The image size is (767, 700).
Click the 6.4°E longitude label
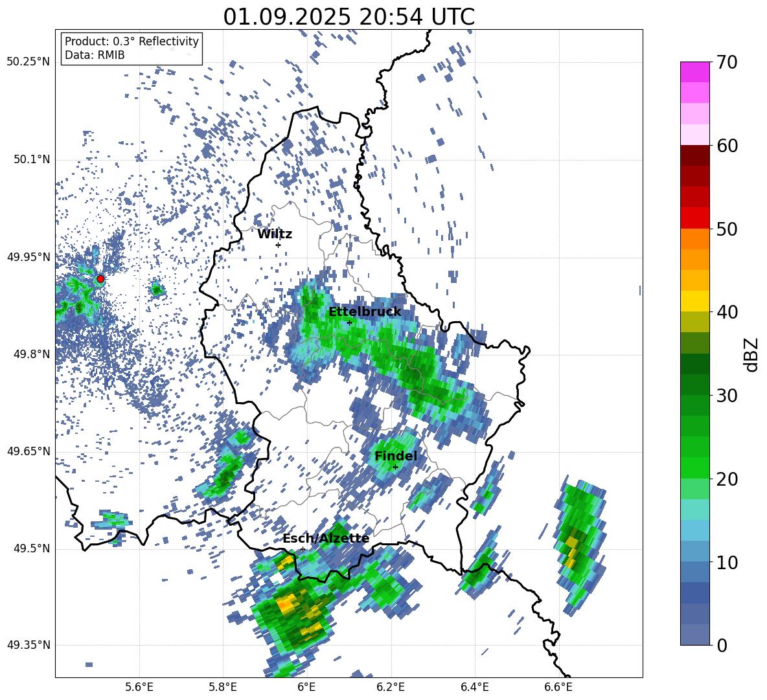coord(474,687)
